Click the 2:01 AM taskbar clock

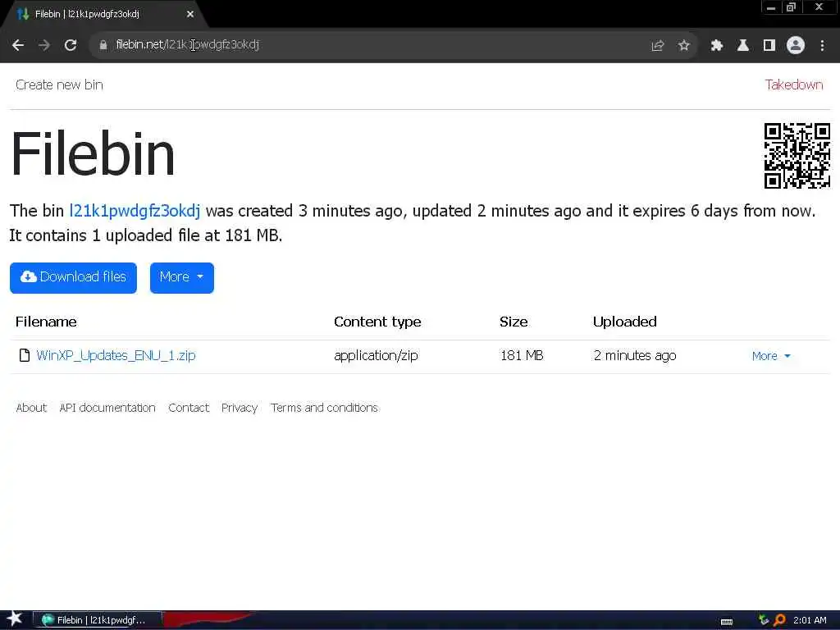coord(810,620)
